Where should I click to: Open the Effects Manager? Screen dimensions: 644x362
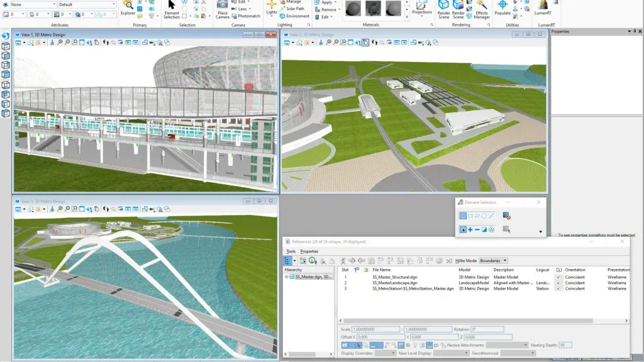[482, 8]
